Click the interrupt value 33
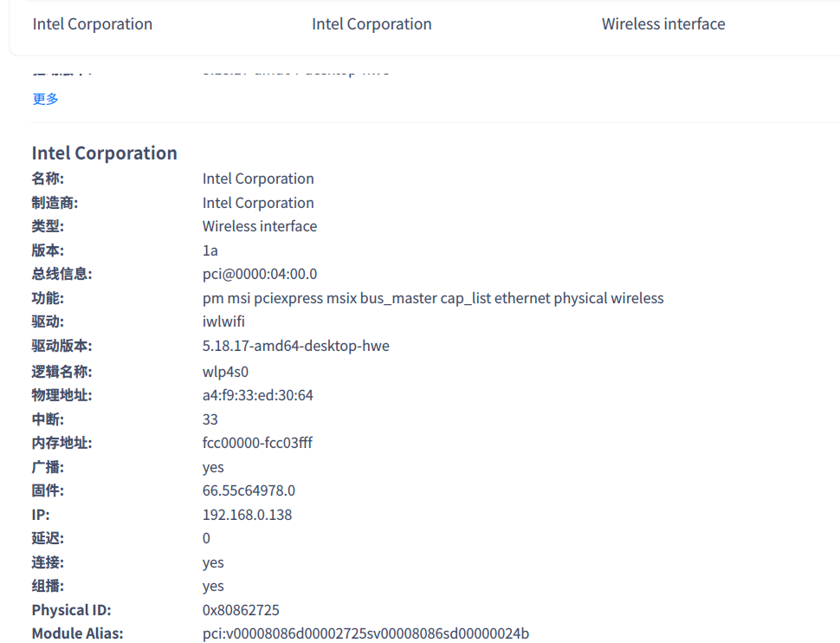Image resolution: width=840 pixels, height=643 pixels. 210,419
